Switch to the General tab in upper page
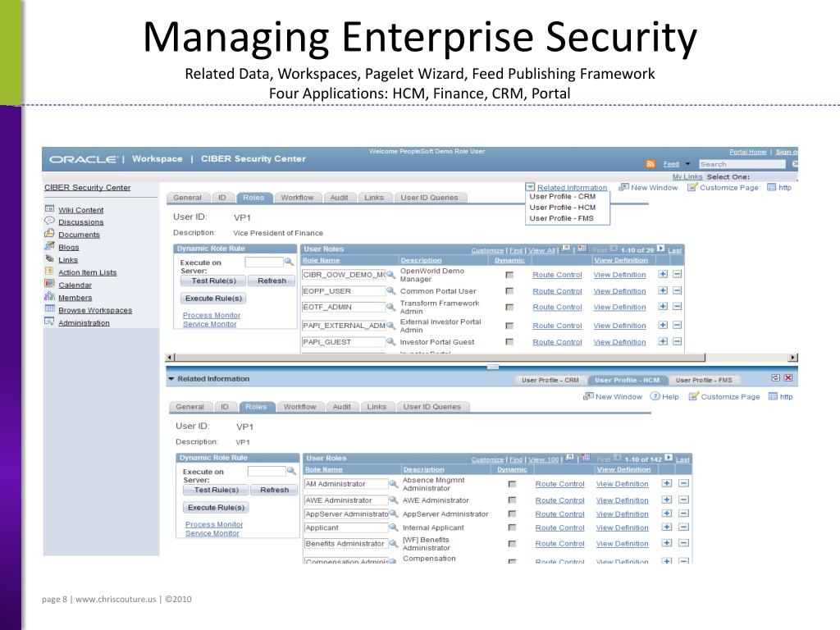The width and height of the screenshot is (840, 630). (188, 198)
